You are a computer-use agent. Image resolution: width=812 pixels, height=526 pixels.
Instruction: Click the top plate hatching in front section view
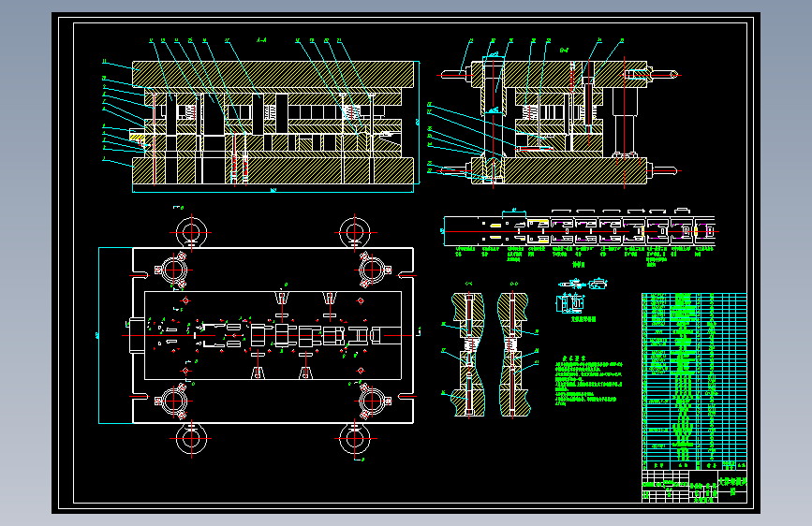click(273, 74)
